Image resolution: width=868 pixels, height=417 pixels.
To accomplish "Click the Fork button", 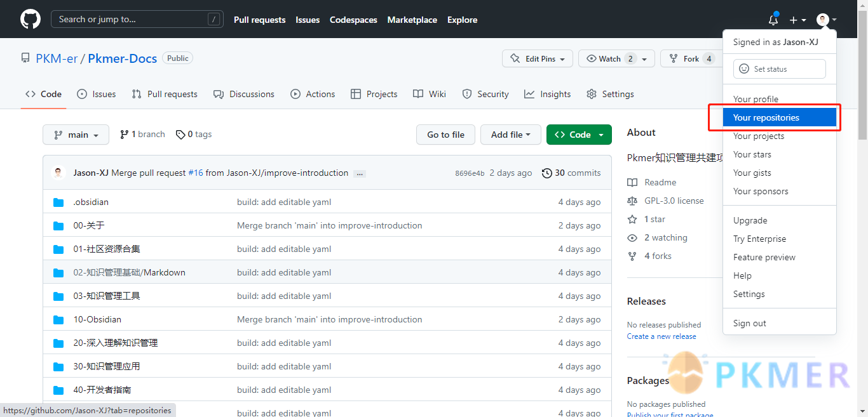I will click(x=691, y=58).
